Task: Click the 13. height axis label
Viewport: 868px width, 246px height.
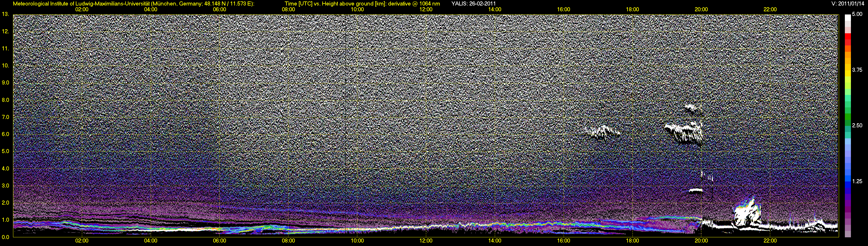Action: coord(5,14)
